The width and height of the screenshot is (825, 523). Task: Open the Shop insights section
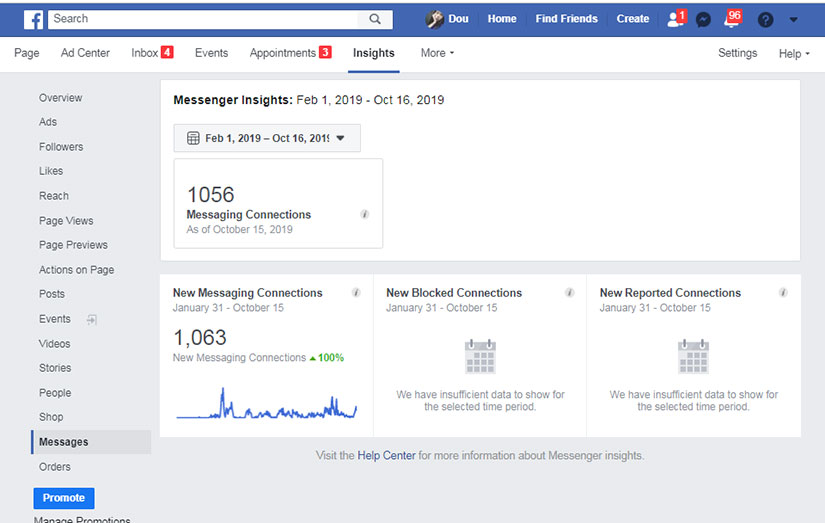[x=51, y=417]
